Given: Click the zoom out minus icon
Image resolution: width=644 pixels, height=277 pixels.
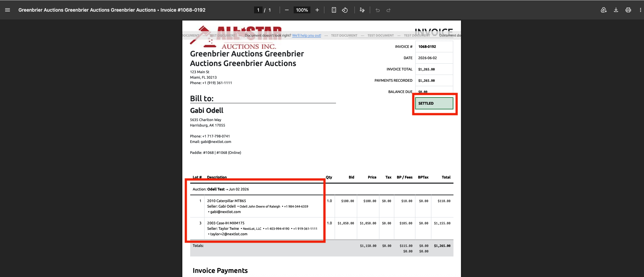Looking at the screenshot, I should pyautogui.click(x=287, y=10).
